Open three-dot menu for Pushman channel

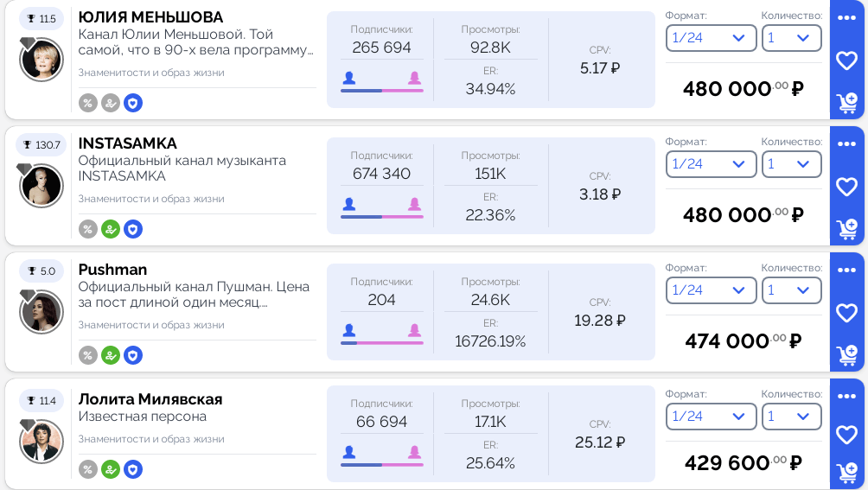[x=846, y=270]
